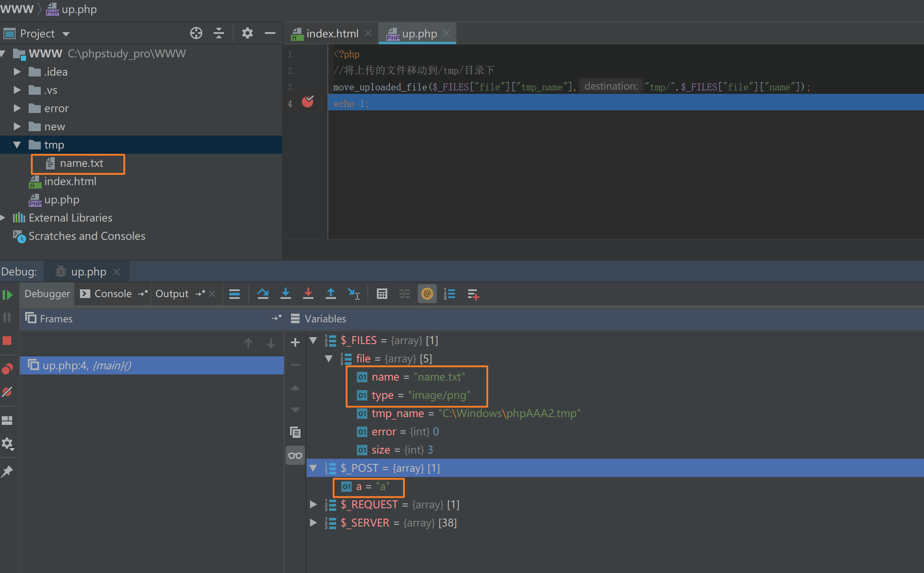Expand the new folder

tap(17, 126)
